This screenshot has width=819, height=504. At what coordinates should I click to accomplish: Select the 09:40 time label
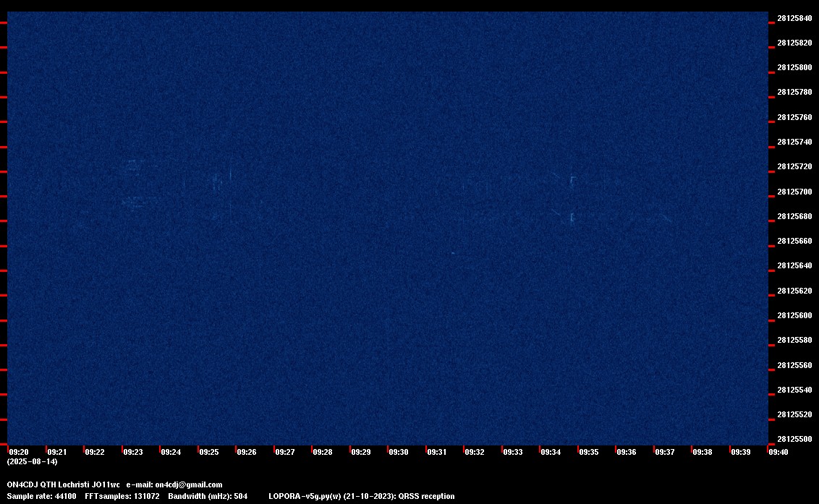tap(778, 452)
